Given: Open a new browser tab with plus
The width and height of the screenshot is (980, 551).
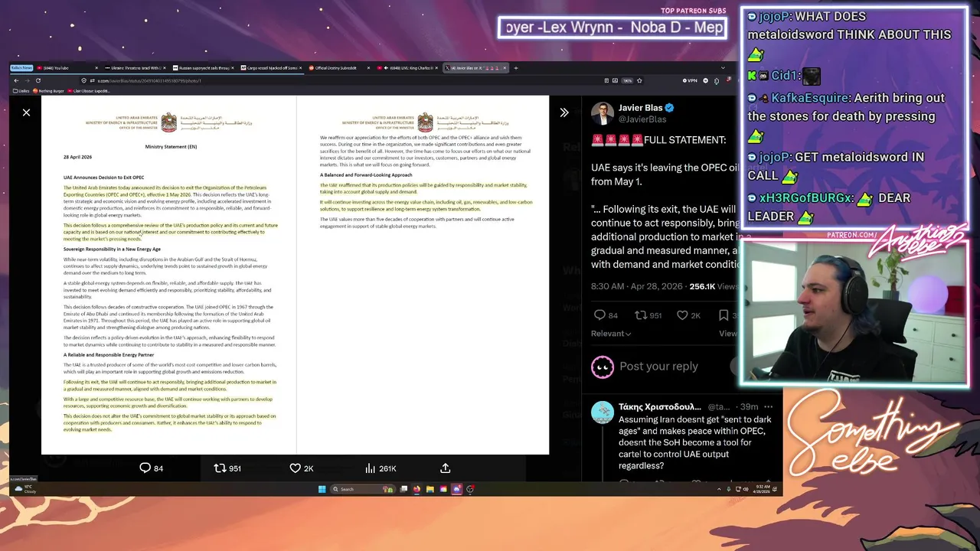Looking at the screenshot, I should [516, 68].
